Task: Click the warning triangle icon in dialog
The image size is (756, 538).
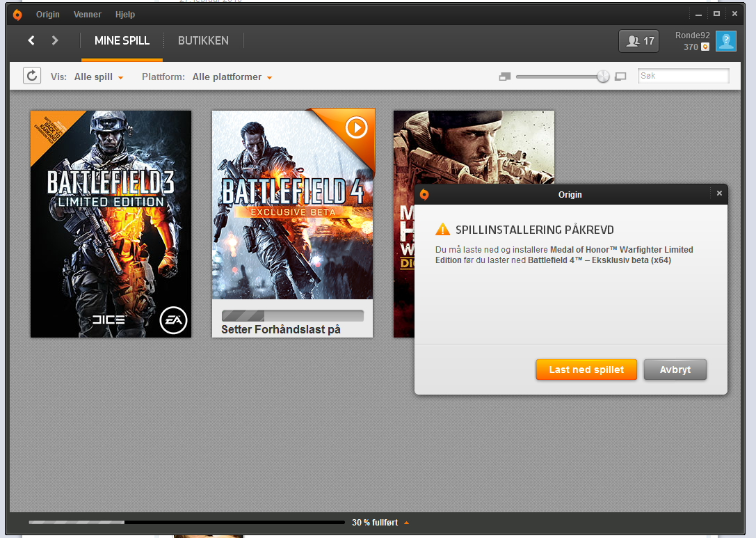Action: click(442, 229)
